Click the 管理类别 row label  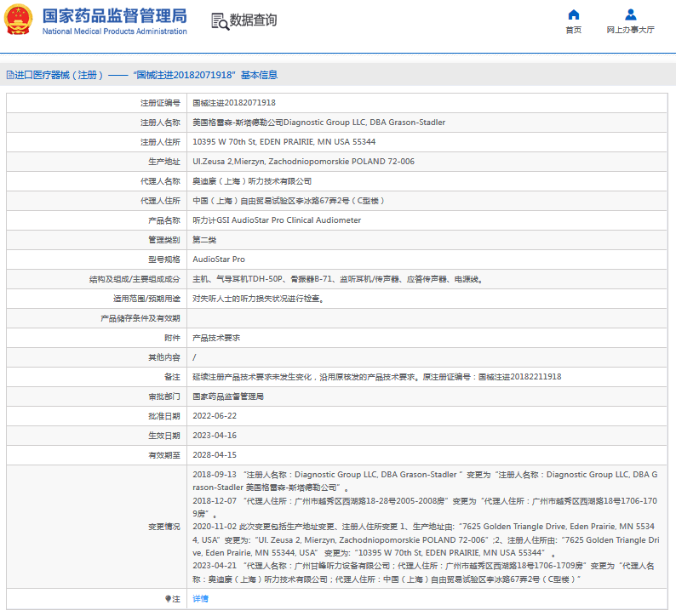(x=164, y=240)
